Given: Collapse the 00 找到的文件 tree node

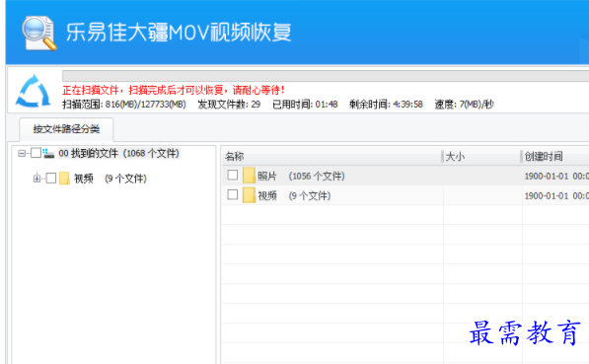Looking at the screenshot, I should [x=22, y=153].
